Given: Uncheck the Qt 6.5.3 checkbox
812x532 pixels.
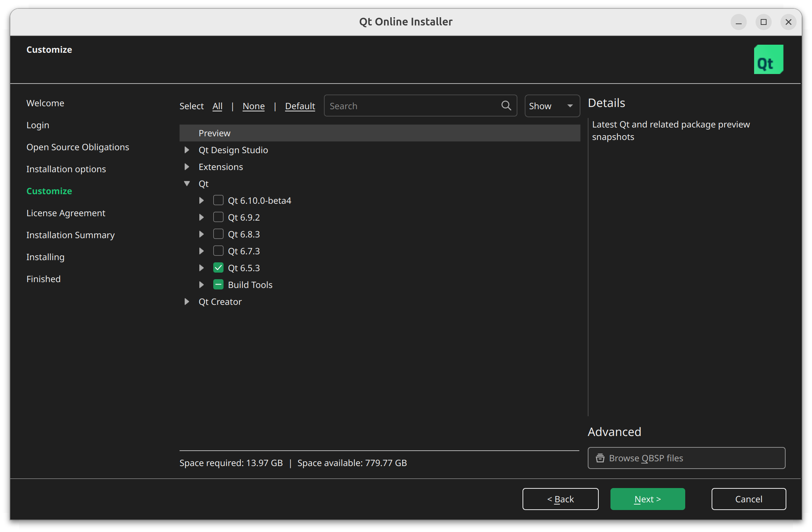Looking at the screenshot, I should pos(218,267).
